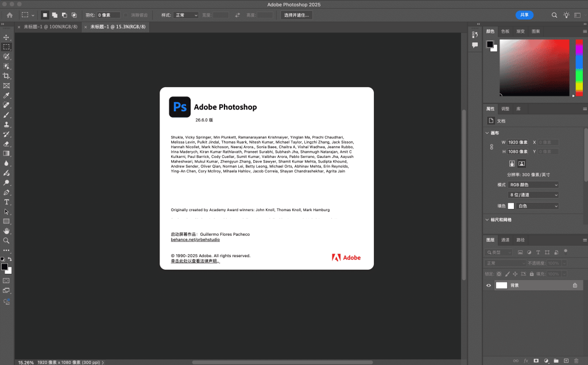Toggle layer filtering on/off switch
This screenshot has height=365, width=588.
tap(566, 251)
